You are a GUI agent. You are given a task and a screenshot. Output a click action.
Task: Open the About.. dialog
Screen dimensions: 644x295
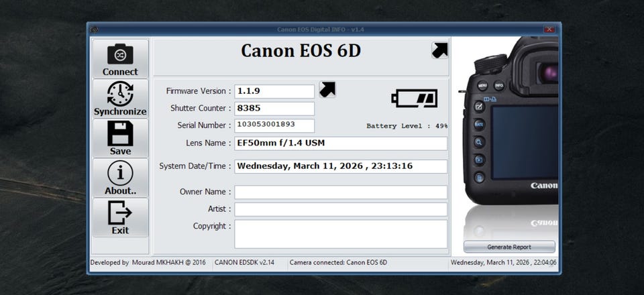120,178
